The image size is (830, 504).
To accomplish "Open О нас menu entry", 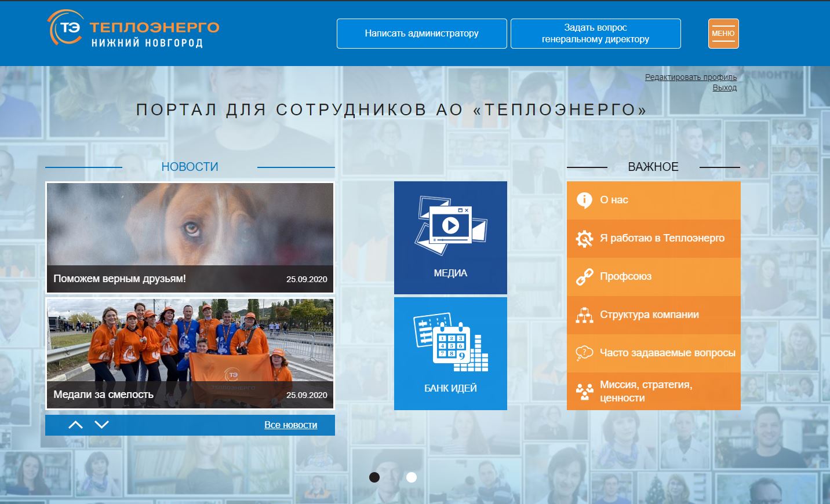I will coord(654,200).
